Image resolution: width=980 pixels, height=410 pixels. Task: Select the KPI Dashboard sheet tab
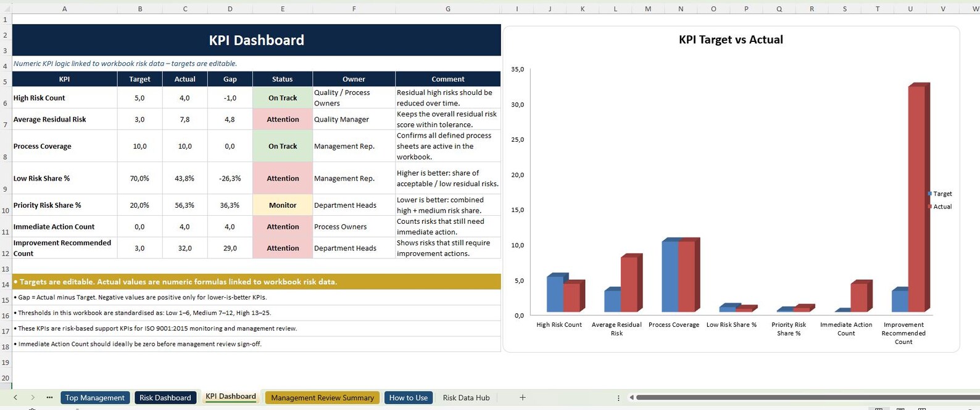pyautogui.click(x=231, y=396)
